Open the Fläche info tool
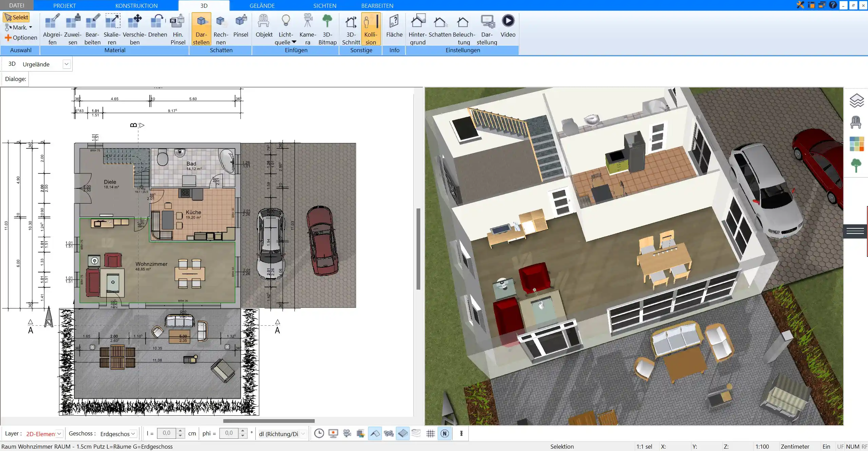Viewport: 868px width, 451px height. pyautogui.click(x=394, y=26)
